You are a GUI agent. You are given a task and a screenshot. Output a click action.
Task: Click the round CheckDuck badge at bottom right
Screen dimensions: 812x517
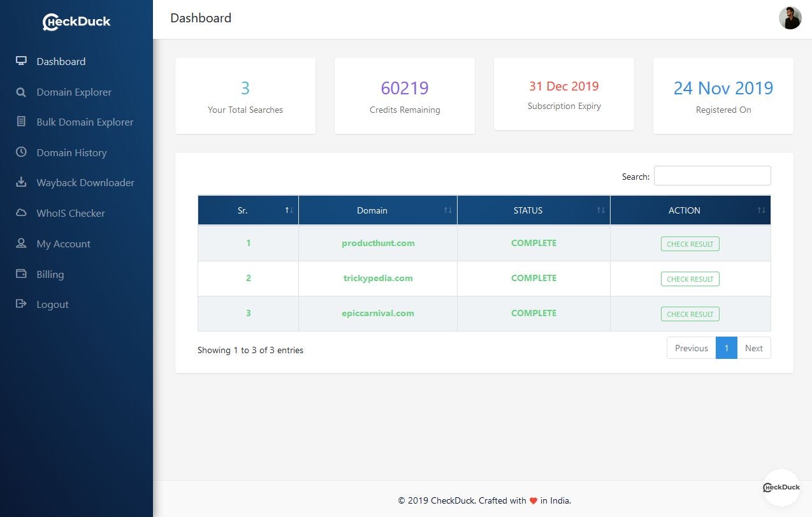coord(781,488)
